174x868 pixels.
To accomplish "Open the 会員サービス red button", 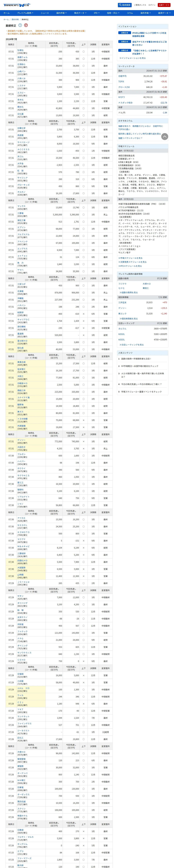I will tap(164, 5).
